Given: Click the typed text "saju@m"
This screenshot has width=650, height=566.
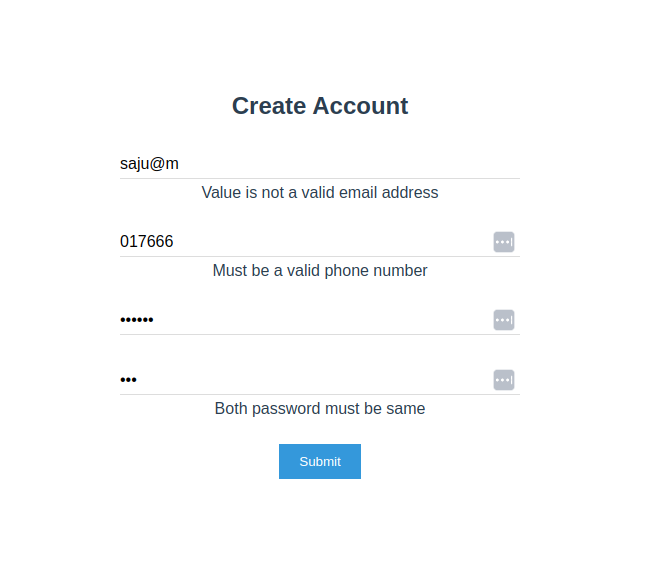Looking at the screenshot, I should click(149, 164).
